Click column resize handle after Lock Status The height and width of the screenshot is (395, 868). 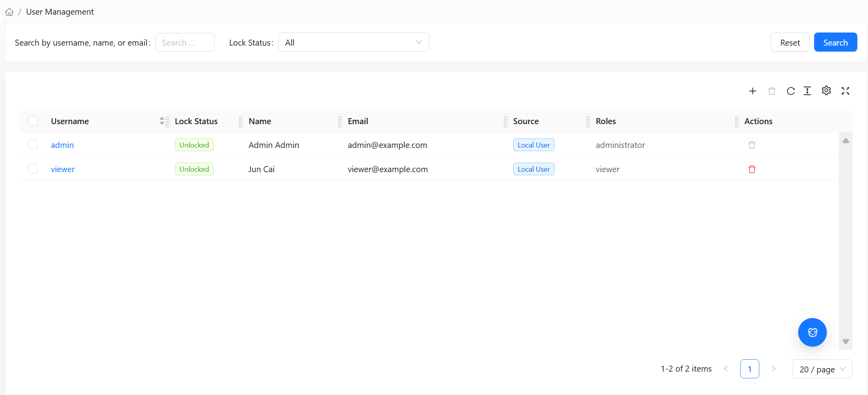[x=241, y=121]
